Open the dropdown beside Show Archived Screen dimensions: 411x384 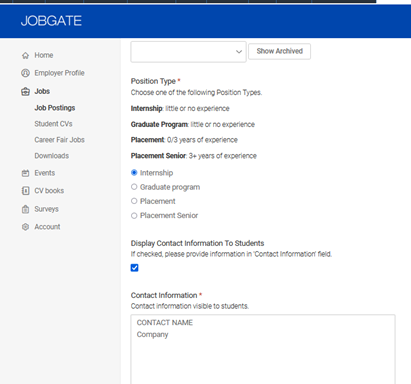click(x=188, y=52)
